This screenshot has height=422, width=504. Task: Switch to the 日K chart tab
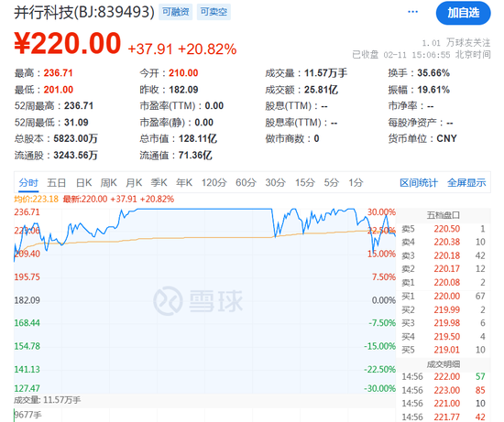84,183
